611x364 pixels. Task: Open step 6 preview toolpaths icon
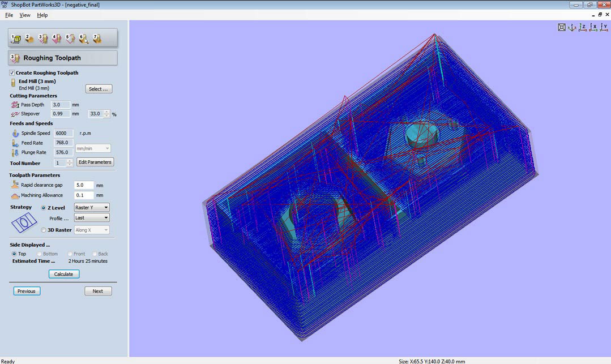point(83,38)
